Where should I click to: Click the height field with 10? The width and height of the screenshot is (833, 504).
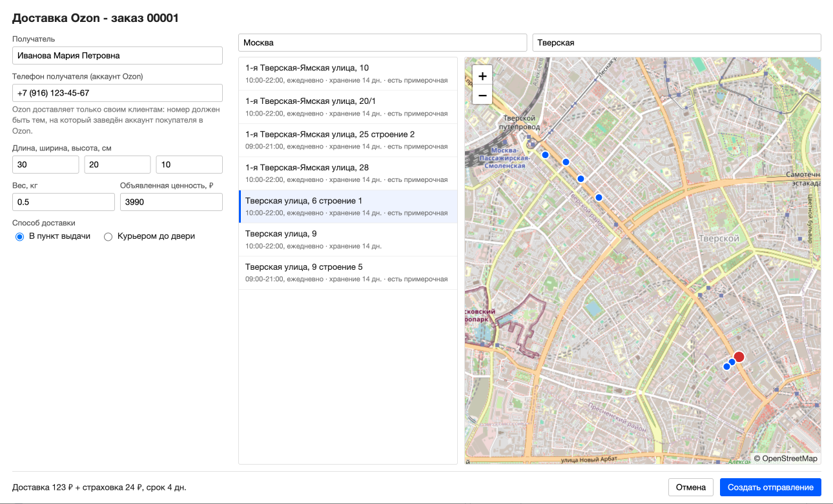tap(189, 165)
